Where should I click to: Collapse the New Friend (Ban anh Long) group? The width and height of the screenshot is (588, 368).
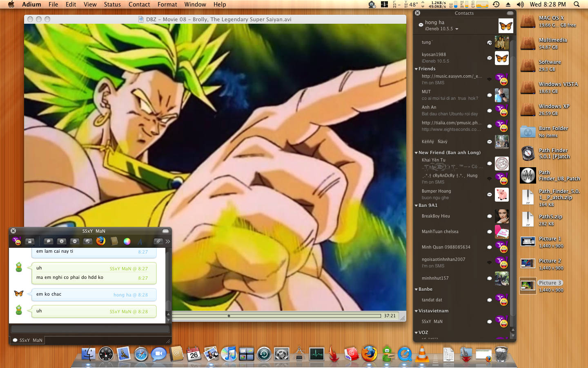tap(416, 153)
